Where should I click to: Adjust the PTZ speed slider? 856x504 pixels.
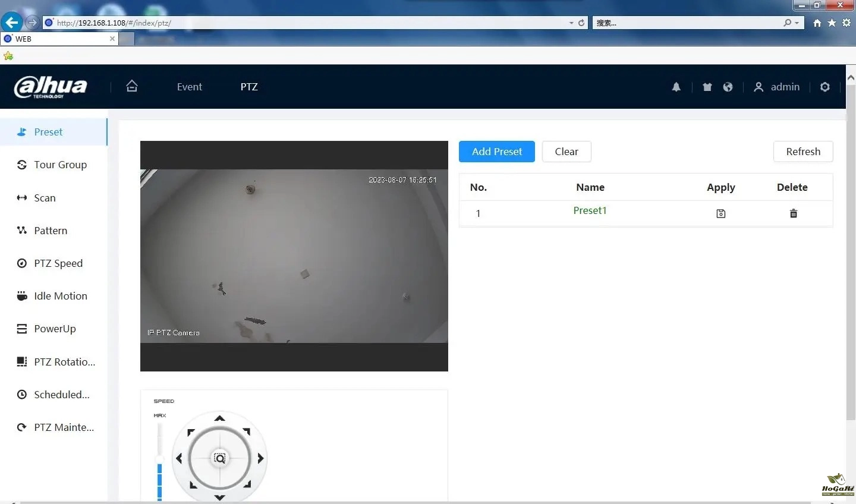click(159, 459)
